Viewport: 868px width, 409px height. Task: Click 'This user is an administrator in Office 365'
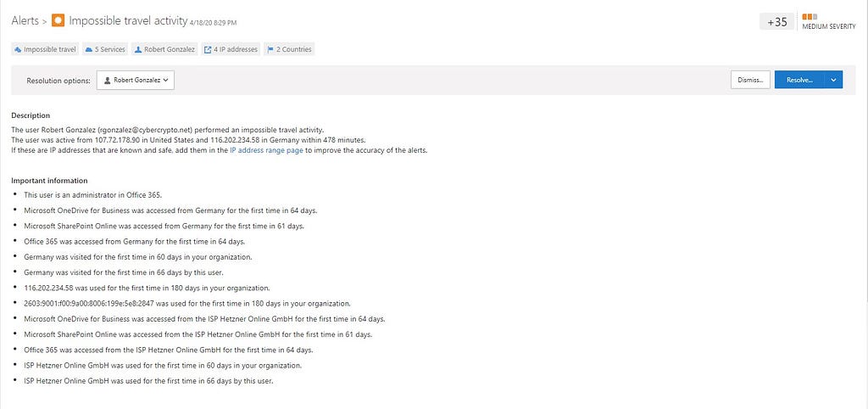click(x=92, y=195)
